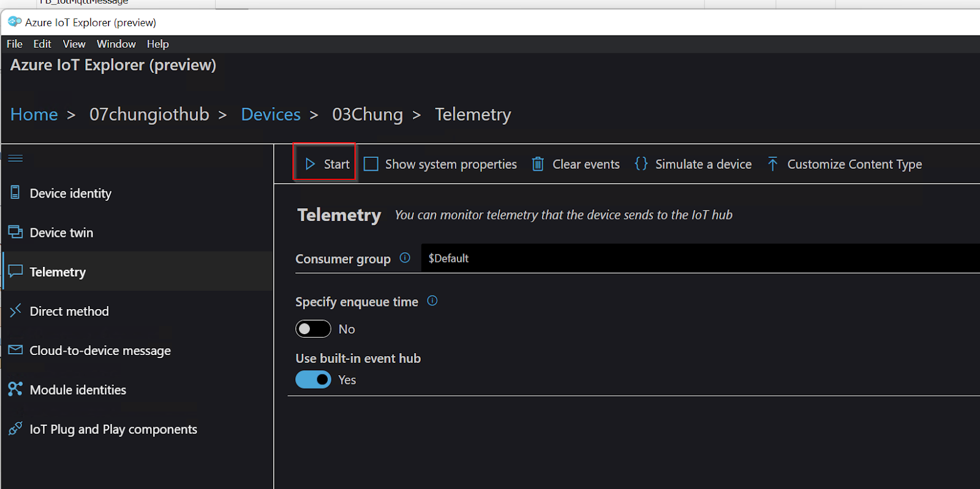Screen dimensions: 980x489
Task: Click the Direct method icon in sidebar
Action: [x=15, y=310]
